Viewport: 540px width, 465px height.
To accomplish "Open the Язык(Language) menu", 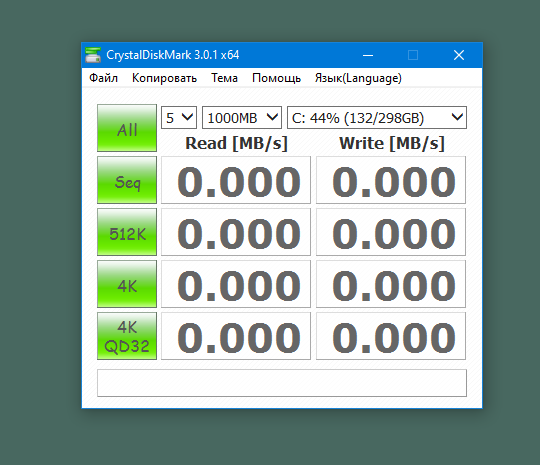I will (x=358, y=78).
